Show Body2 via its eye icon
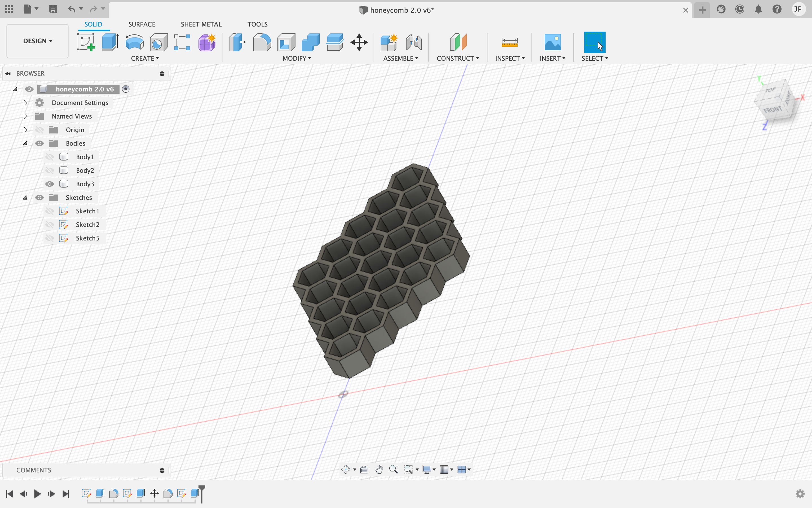 50,170
